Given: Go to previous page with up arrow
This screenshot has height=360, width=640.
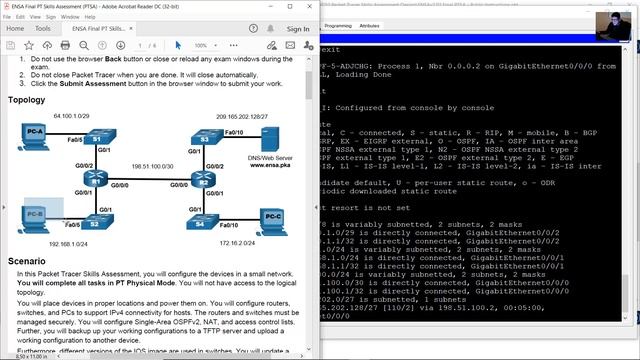Looking at the screenshot, I should point(102,45).
